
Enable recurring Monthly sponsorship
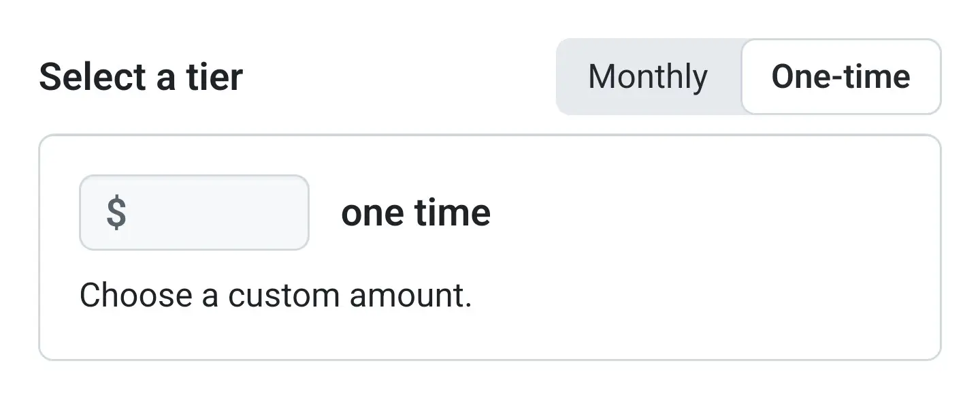[x=648, y=76]
